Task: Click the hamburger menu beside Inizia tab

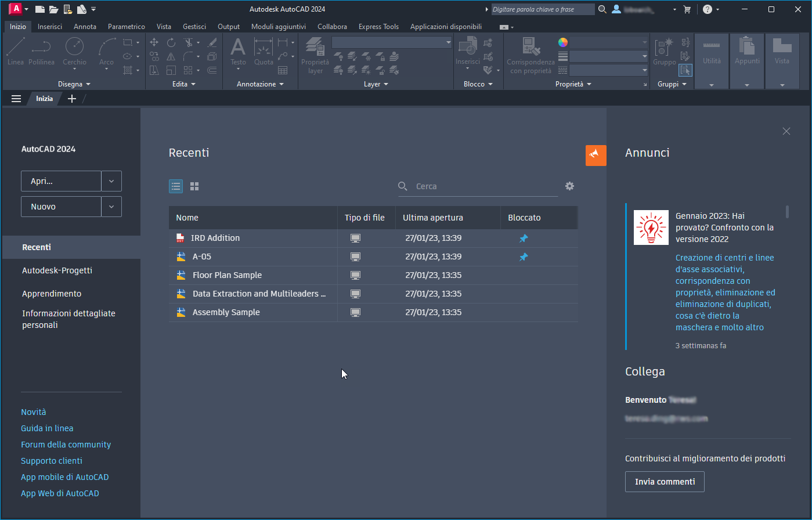Action: [16, 99]
